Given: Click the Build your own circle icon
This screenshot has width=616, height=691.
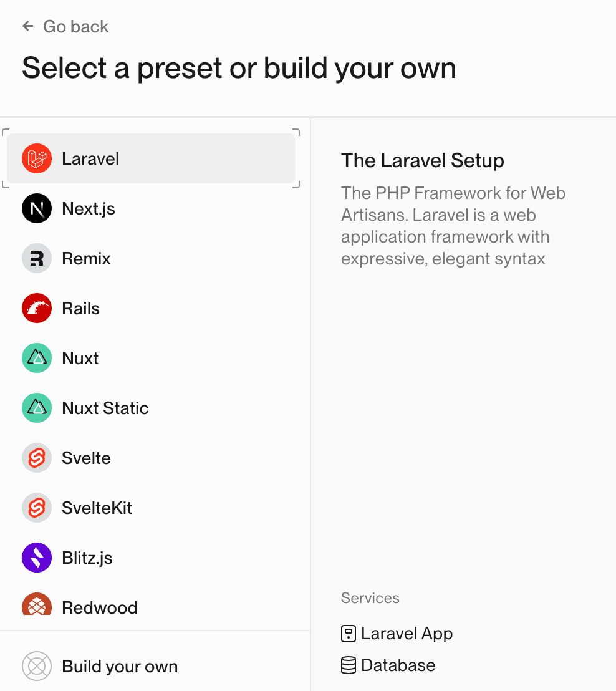Looking at the screenshot, I should tap(37, 666).
